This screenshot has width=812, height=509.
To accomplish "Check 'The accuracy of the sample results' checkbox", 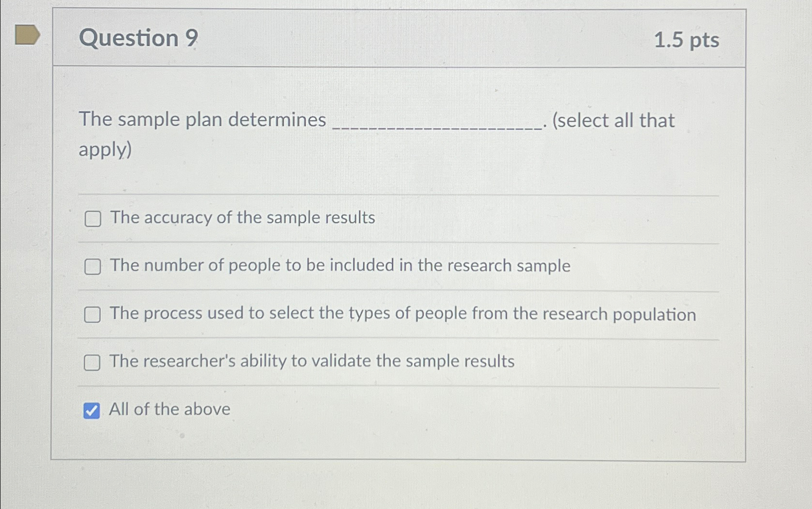I will coord(93,219).
